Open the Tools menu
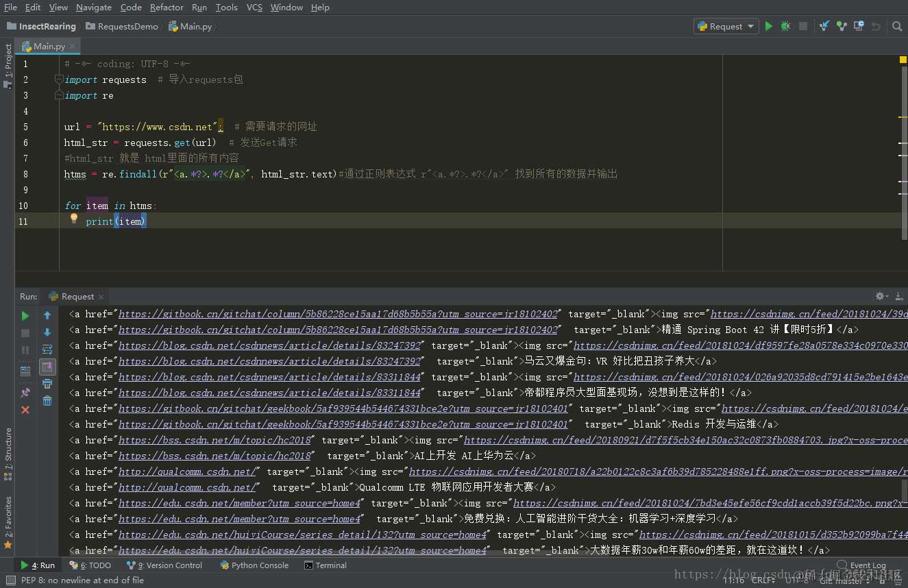Screen dimensions: 908x588 226,8
